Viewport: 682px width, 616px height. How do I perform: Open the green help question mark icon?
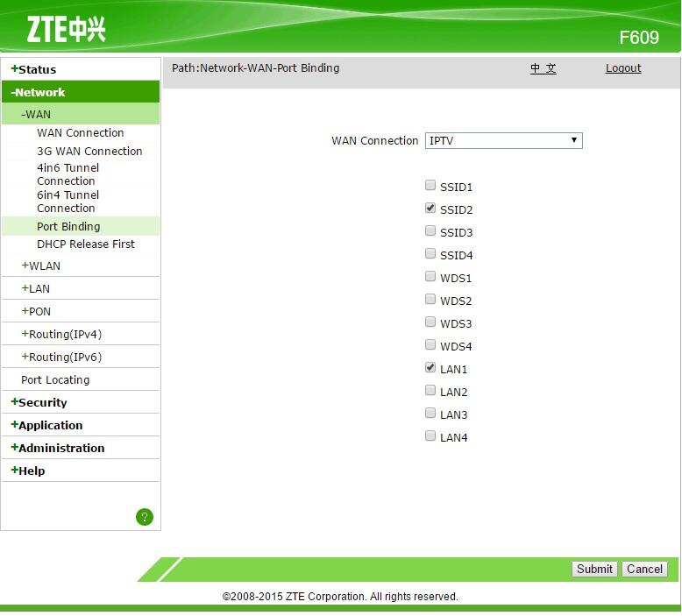[145, 517]
